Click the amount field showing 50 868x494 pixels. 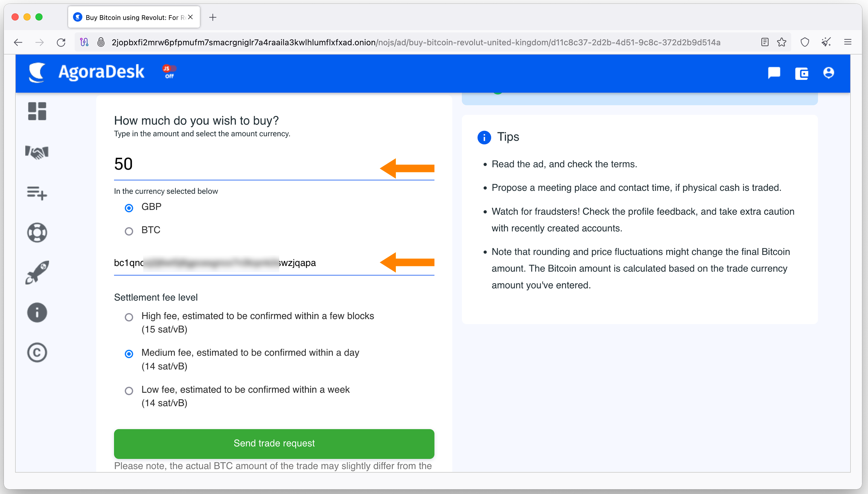[274, 165]
